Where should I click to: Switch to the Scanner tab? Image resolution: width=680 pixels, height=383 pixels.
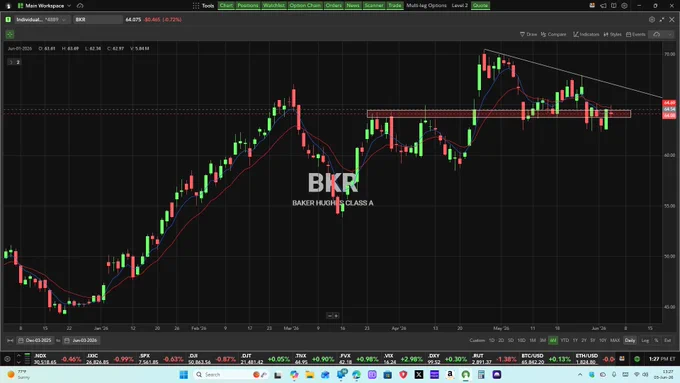point(374,6)
